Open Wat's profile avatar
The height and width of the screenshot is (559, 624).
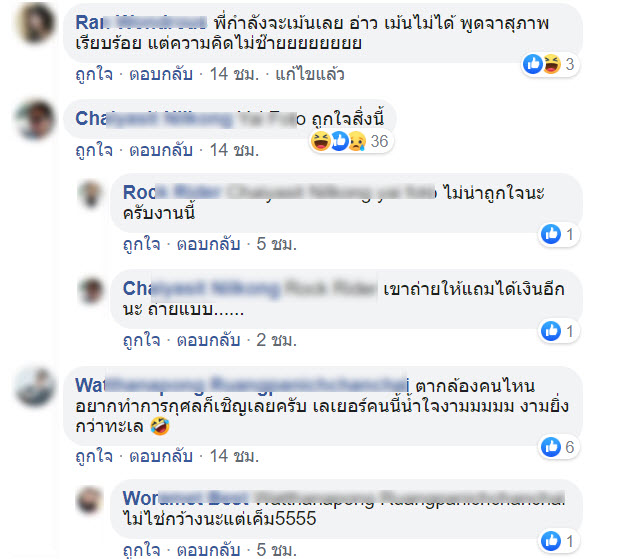(35, 387)
